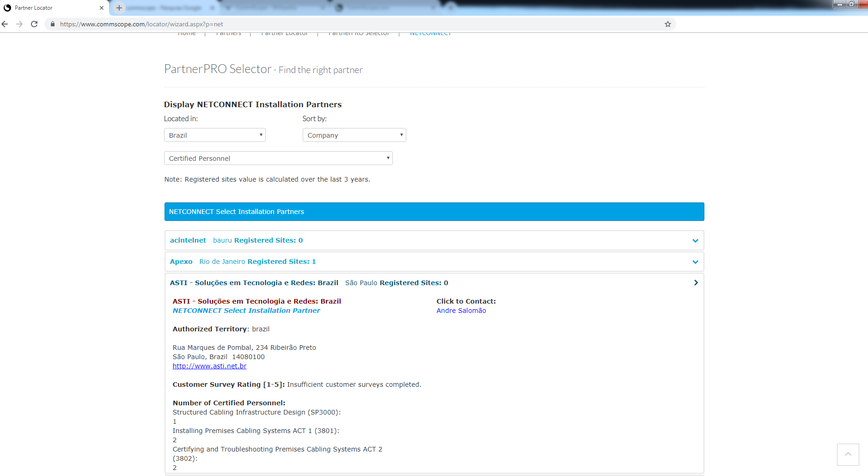
Task: Bookmark this page with the star icon
Action: [x=667, y=24]
